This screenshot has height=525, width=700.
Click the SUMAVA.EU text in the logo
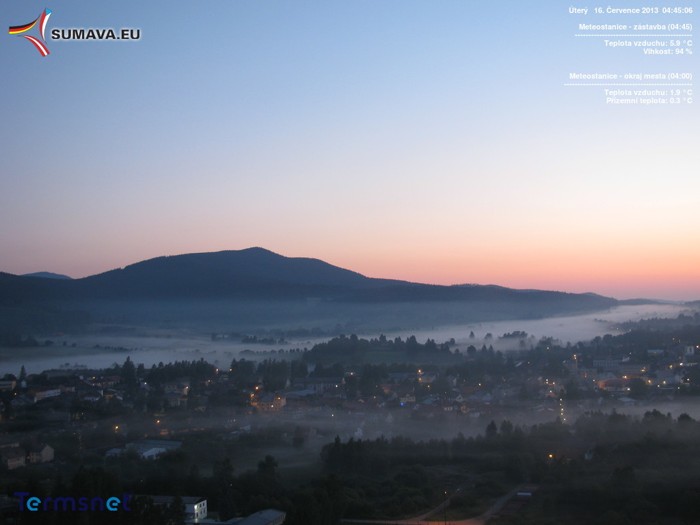[x=95, y=34]
